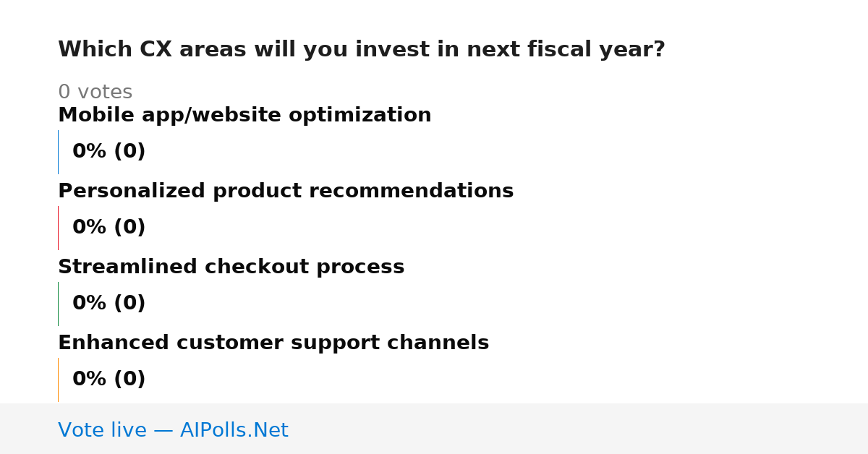Screen dimensions: 868x454
Task: Click the poll question about CX areas
Action: click(x=362, y=50)
